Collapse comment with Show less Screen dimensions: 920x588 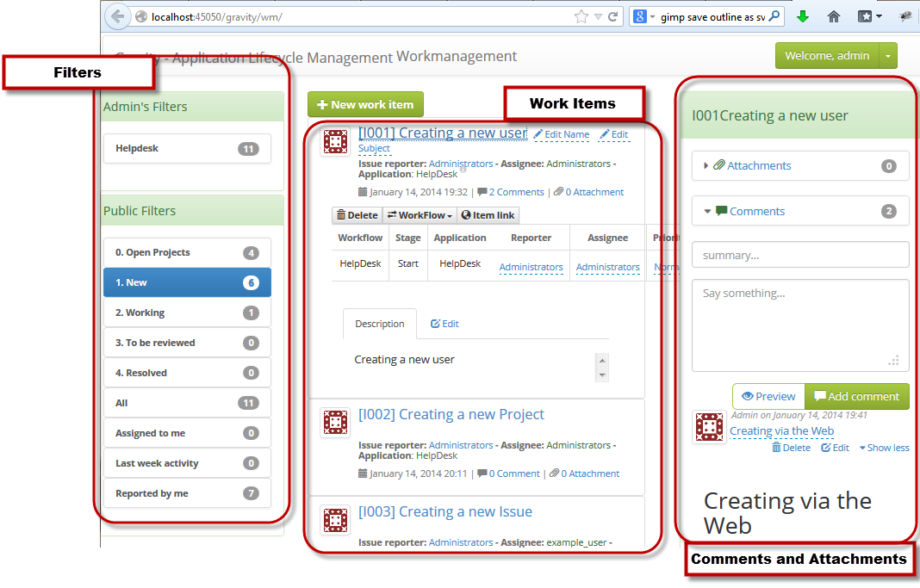(884, 448)
